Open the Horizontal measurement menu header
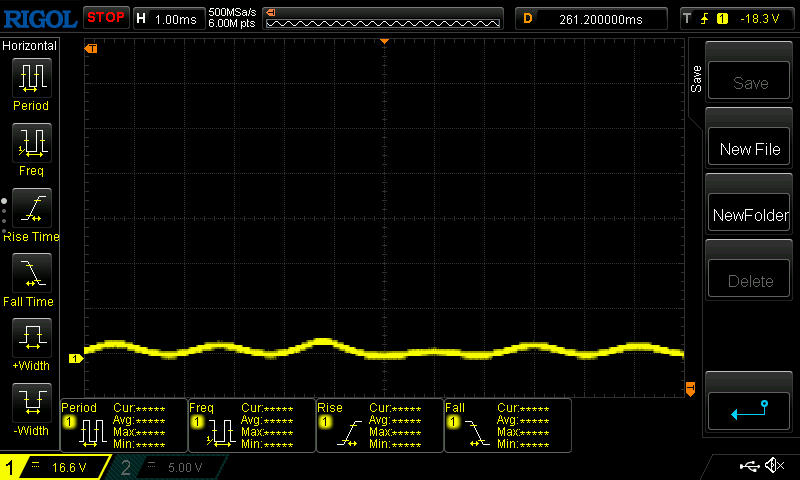This screenshot has height=480, width=800. coord(30,46)
